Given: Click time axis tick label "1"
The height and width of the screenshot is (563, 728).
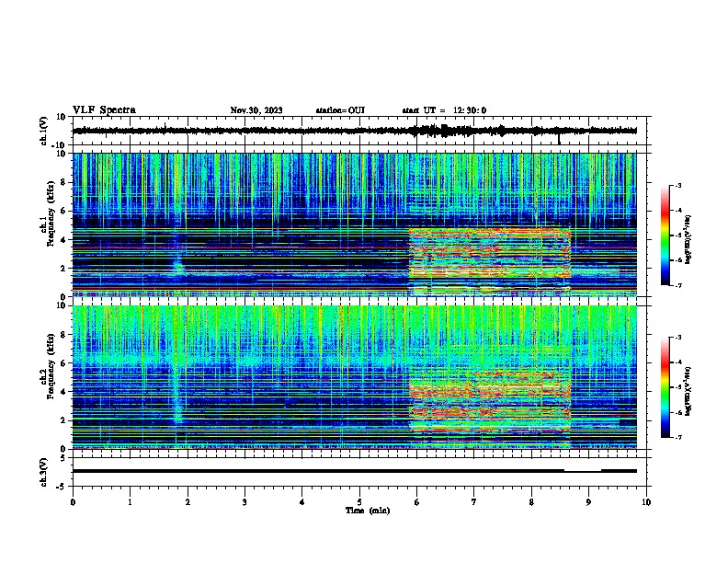Looking at the screenshot, I should (x=130, y=502).
